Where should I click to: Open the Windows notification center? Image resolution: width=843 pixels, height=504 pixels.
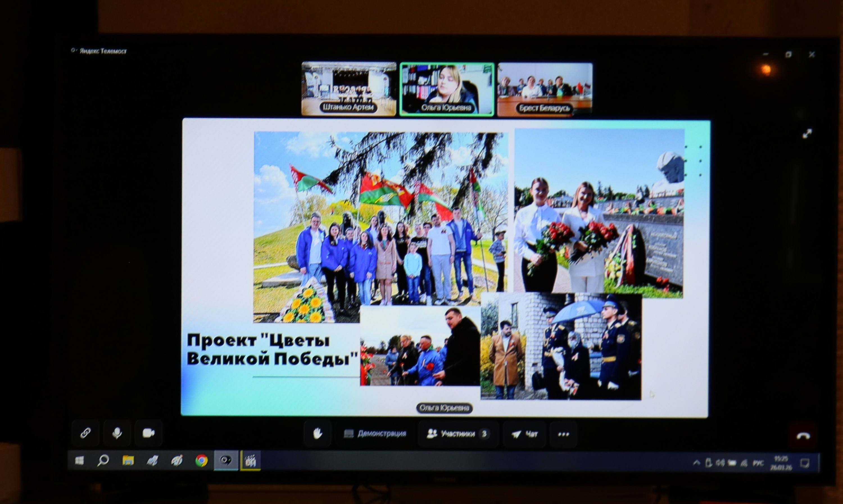(805, 463)
